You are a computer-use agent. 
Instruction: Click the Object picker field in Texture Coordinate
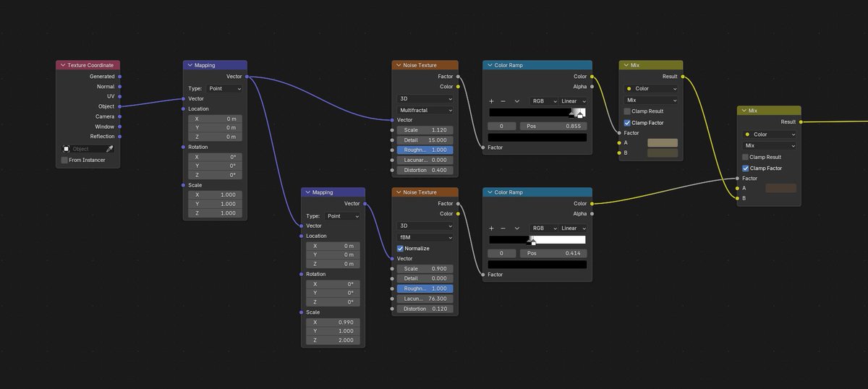pos(83,149)
